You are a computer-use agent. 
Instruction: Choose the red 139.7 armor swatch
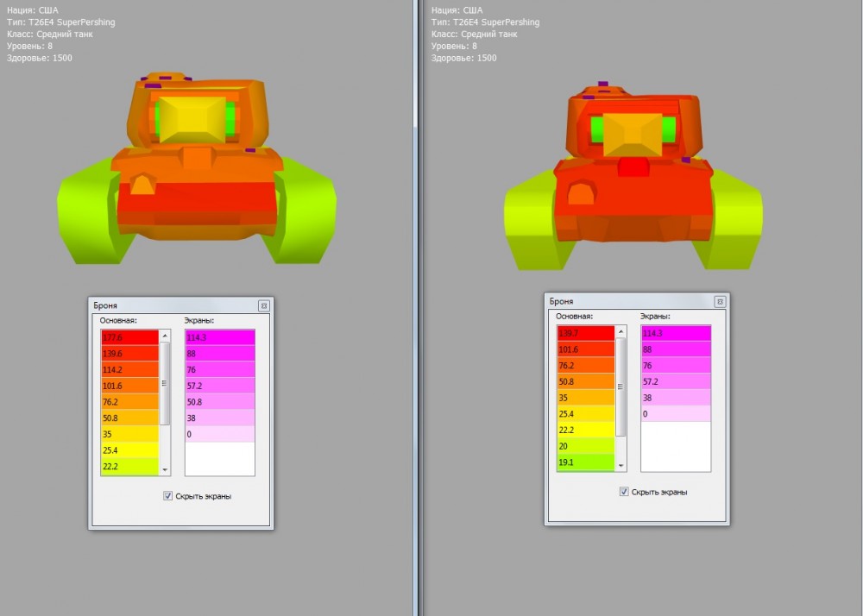pos(585,333)
